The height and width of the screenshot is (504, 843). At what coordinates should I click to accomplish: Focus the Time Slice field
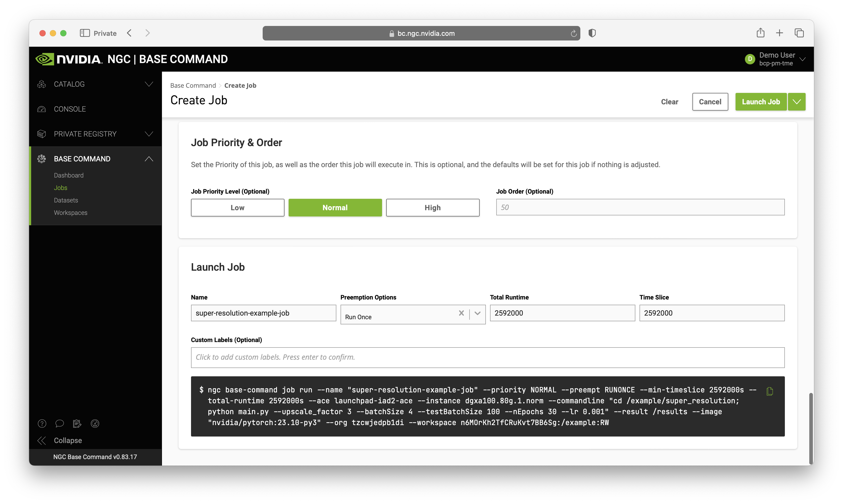712,313
